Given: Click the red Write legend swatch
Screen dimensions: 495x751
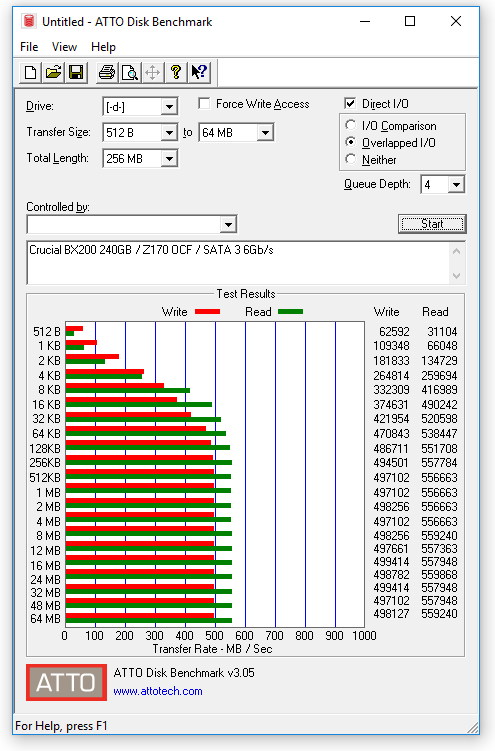Looking at the screenshot, I should click(207, 312).
